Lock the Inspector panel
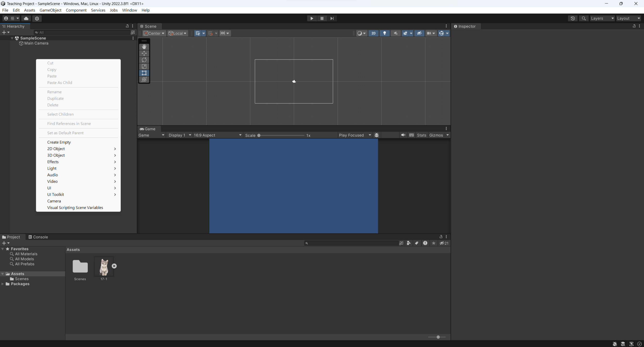 click(634, 26)
